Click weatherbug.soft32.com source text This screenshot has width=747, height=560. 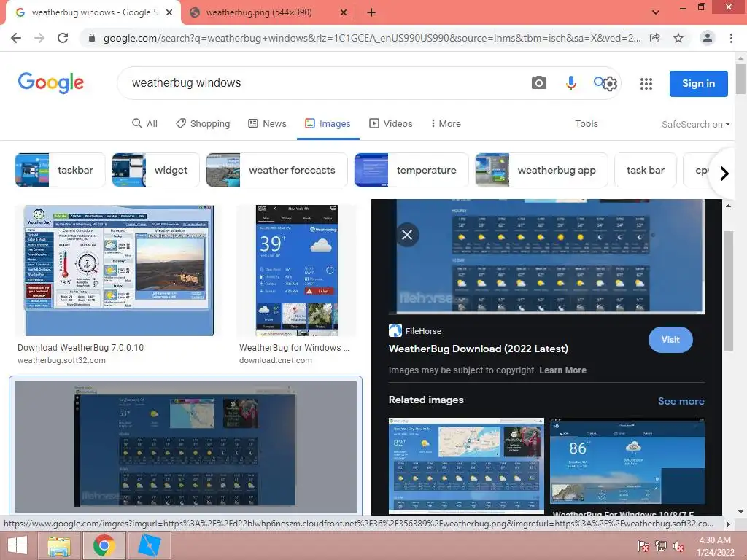pos(61,360)
